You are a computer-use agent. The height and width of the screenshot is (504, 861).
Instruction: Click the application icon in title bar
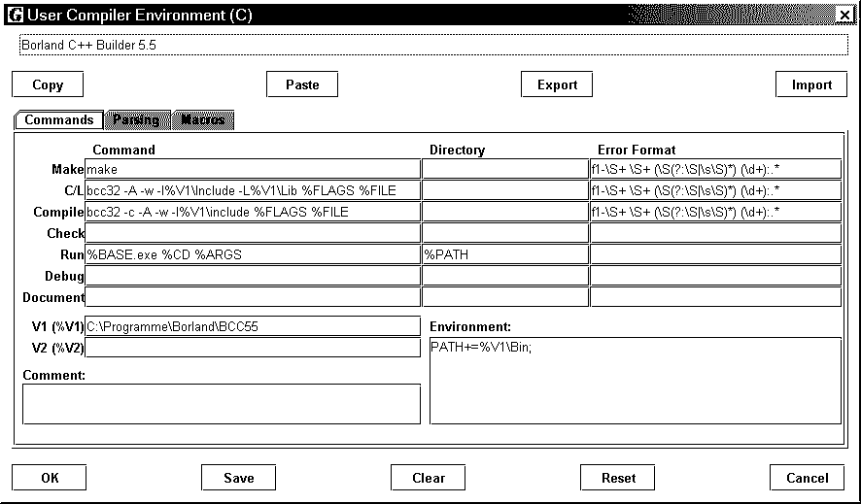pyautogui.click(x=17, y=15)
